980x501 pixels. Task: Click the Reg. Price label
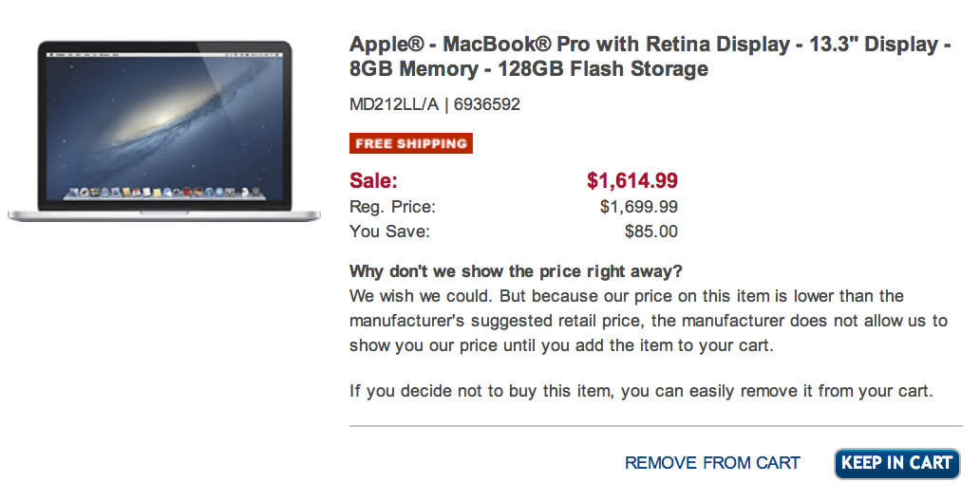[x=393, y=207]
